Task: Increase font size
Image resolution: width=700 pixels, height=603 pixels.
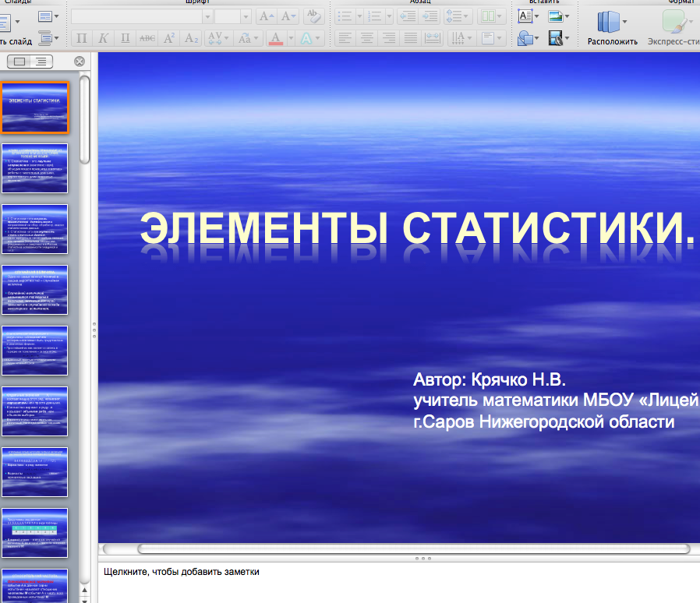Action: (267, 16)
